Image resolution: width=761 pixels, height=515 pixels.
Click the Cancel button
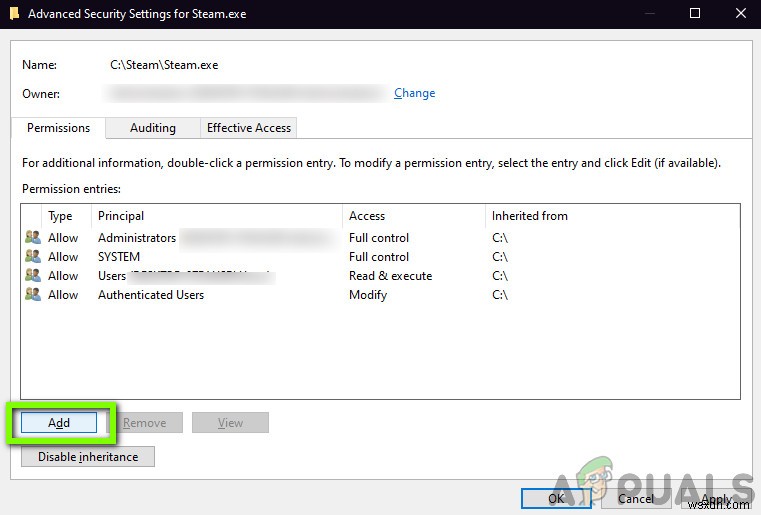click(x=636, y=498)
